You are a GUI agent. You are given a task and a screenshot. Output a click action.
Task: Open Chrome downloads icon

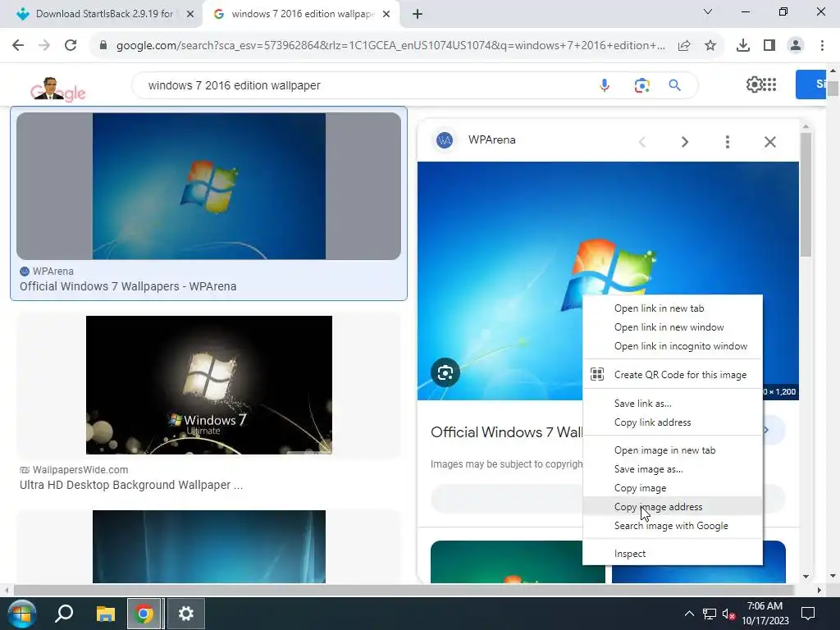tap(743, 46)
